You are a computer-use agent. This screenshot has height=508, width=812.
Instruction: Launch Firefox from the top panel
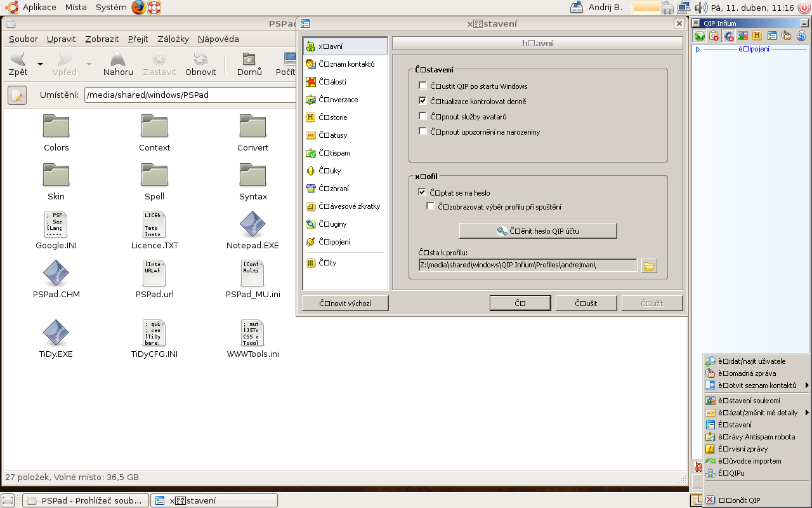pos(139,8)
